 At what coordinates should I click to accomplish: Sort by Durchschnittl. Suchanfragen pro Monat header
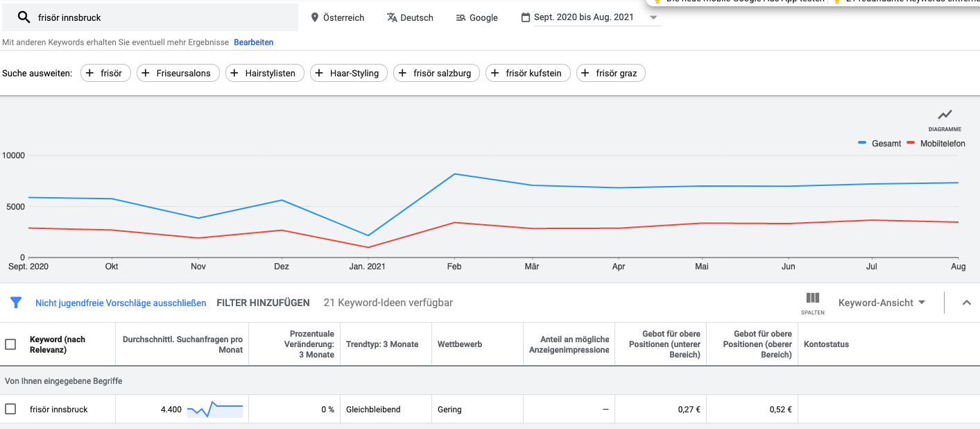[182, 344]
